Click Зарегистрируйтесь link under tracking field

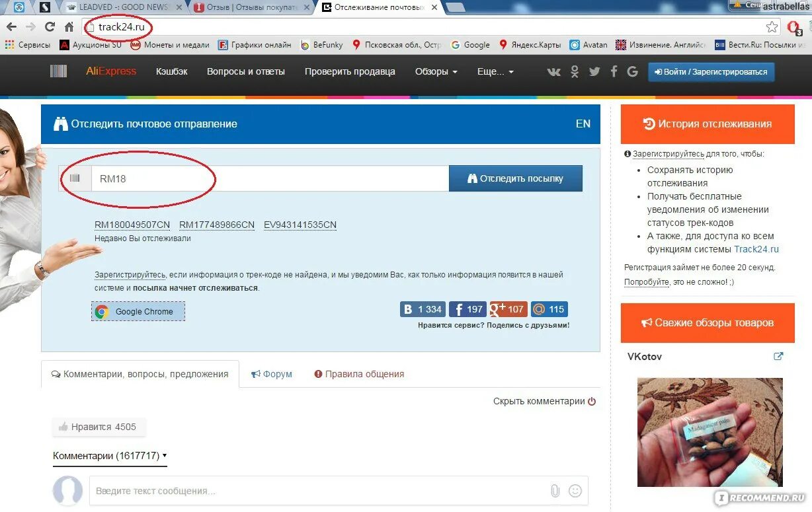[130, 274]
